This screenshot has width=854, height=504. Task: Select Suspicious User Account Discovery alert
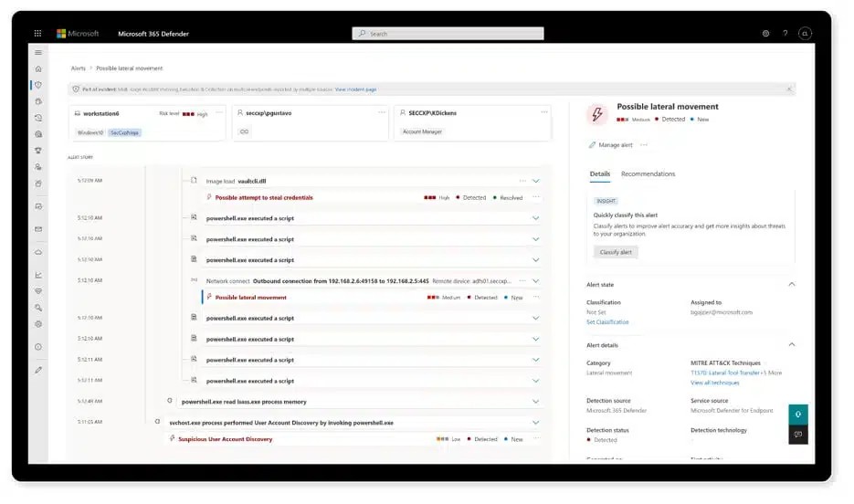225,439
